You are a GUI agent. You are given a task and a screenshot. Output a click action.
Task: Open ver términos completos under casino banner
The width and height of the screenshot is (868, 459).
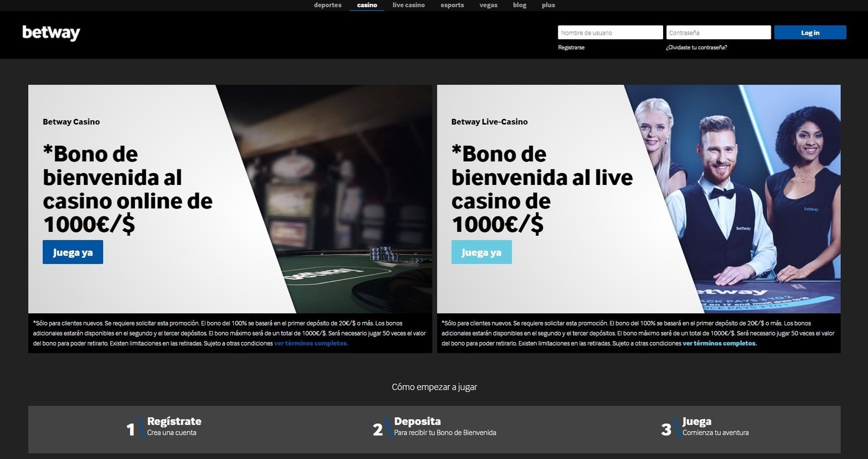click(x=311, y=343)
